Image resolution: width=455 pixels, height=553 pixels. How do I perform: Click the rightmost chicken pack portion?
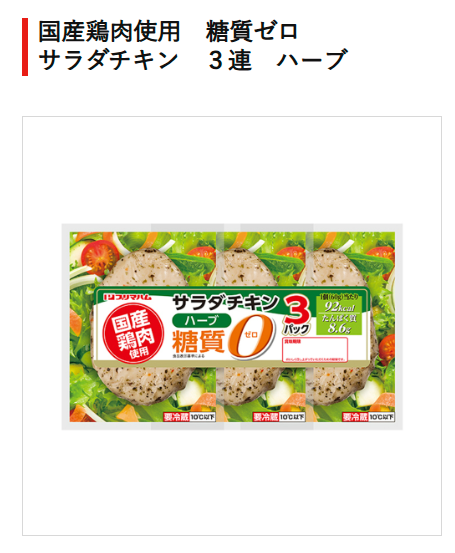[x=351, y=327]
